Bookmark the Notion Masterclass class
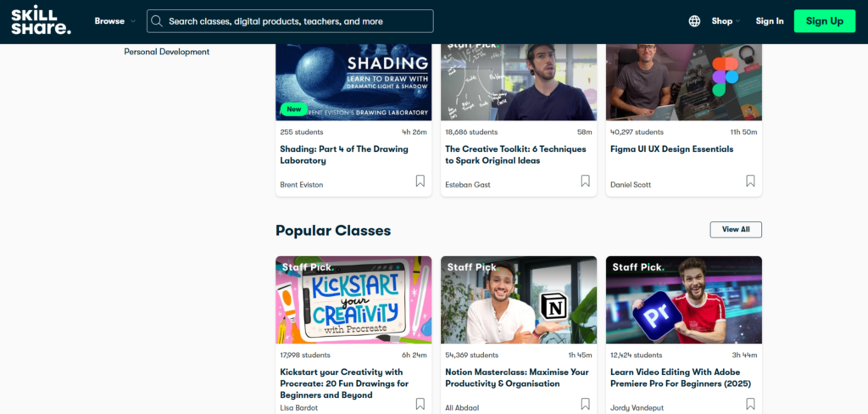Image resolution: width=868 pixels, height=414 pixels. tap(585, 404)
